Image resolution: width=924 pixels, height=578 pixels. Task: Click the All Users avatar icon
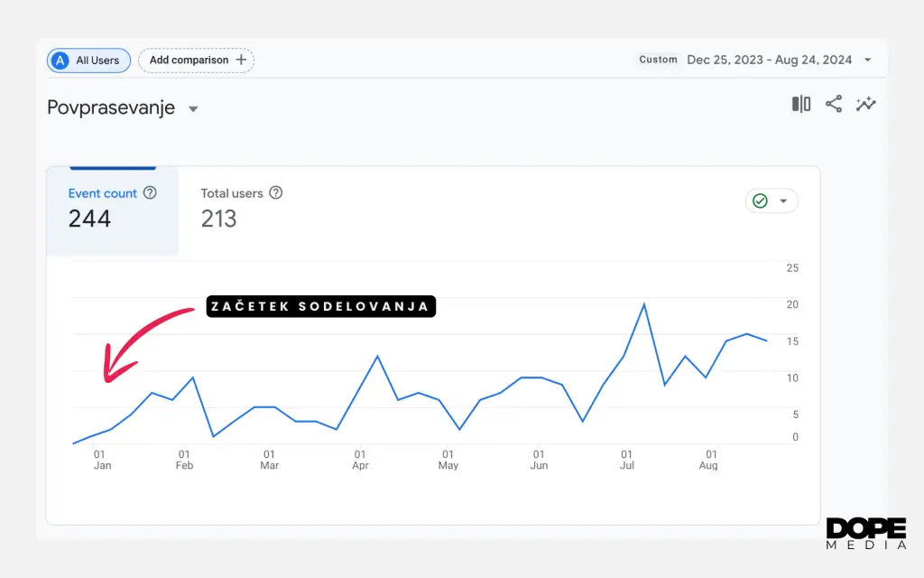tap(60, 61)
